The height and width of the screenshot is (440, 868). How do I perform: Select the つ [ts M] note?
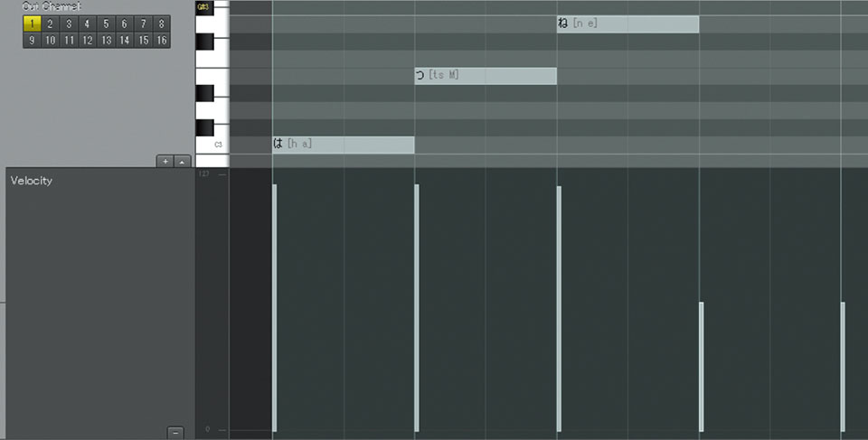coord(486,76)
